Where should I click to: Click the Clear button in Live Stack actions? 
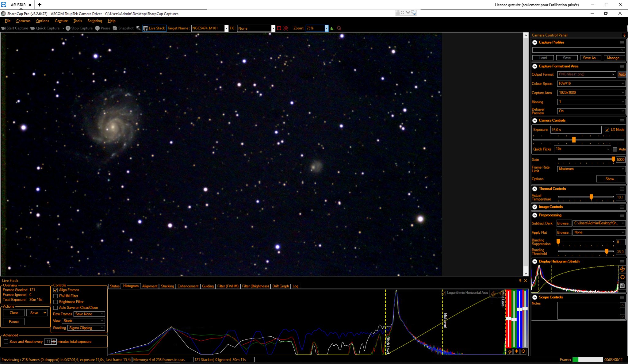pyautogui.click(x=14, y=313)
